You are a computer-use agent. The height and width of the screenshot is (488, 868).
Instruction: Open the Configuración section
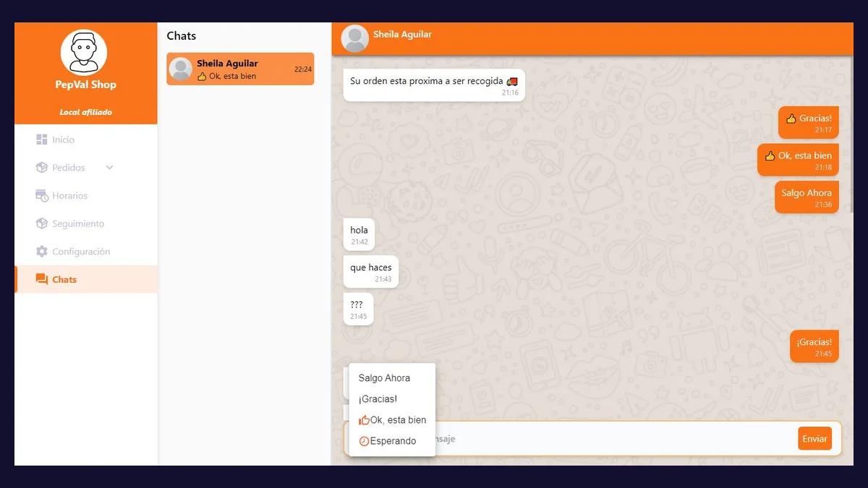85,252
